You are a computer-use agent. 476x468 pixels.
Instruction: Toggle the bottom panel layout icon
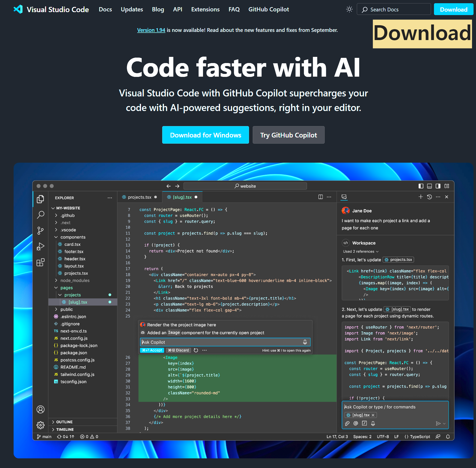click(430, 186)
